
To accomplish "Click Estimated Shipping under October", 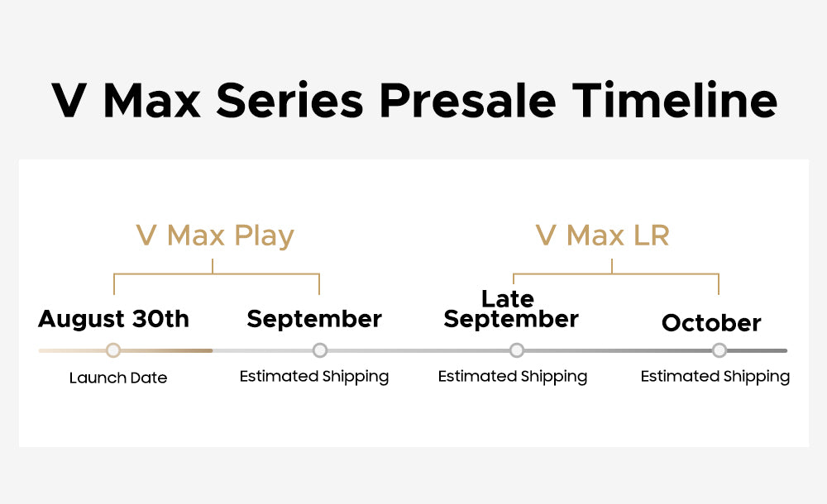I will (x=715, y=377).
